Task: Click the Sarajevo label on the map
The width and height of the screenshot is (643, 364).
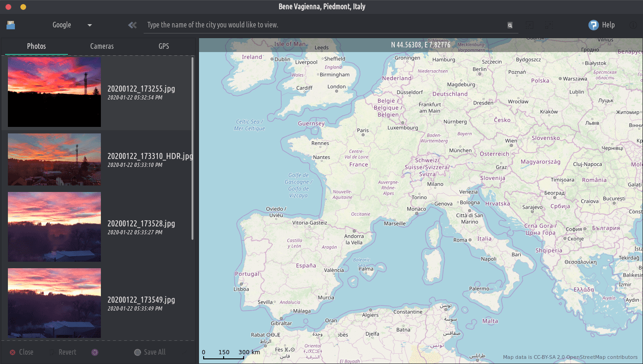Action: coord(532,207)
